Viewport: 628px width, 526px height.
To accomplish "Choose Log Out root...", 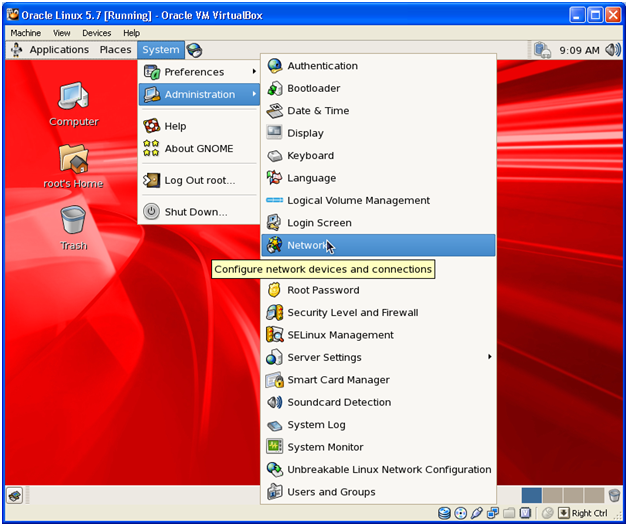I will tap(199, 180).
